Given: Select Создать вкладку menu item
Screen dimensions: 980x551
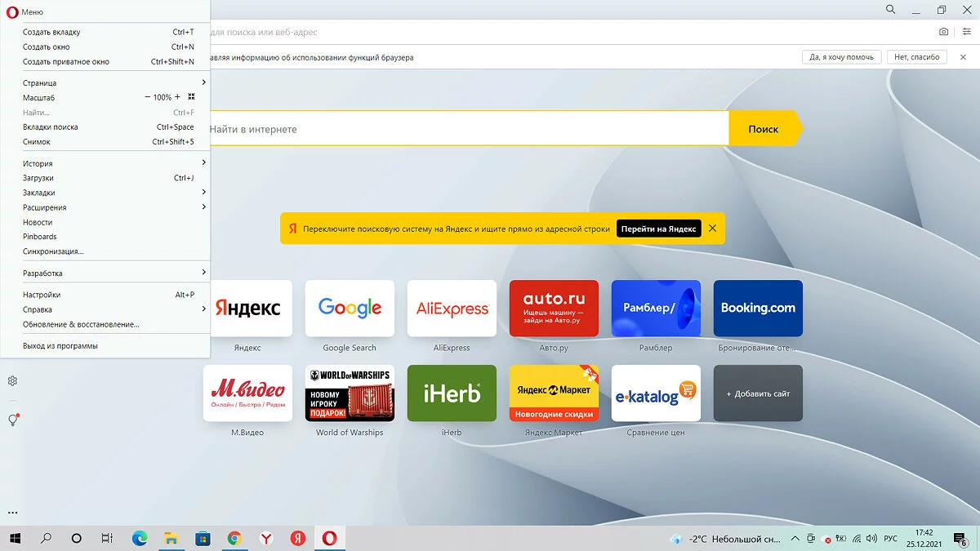Looking at the screenshot, I should pyautogui.click(x=105, y=32).
